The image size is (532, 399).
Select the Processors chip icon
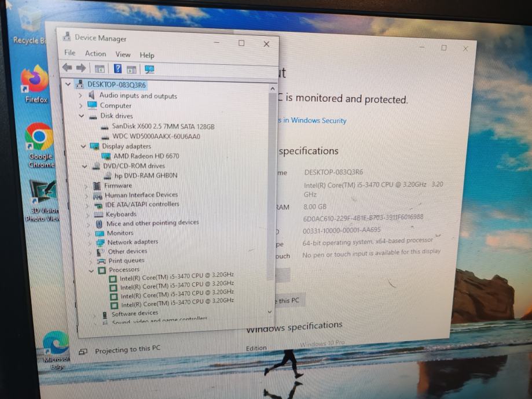coord(102,270)
